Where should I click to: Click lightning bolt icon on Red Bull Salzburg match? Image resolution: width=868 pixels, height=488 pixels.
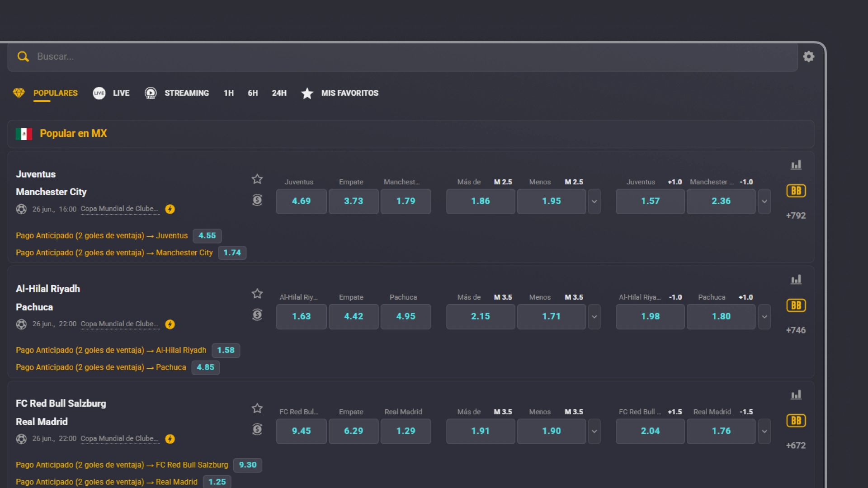click(x=170, y=439)
